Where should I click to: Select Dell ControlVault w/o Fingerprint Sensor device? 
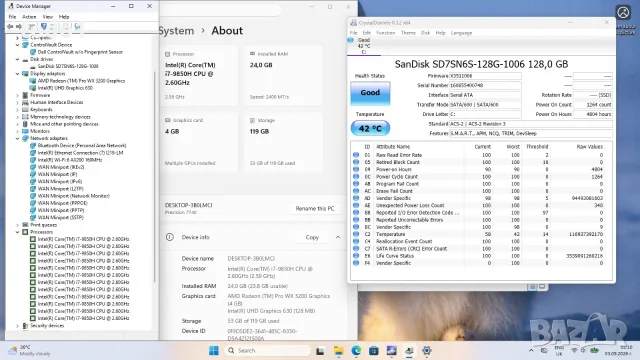(x=80, y=52)
